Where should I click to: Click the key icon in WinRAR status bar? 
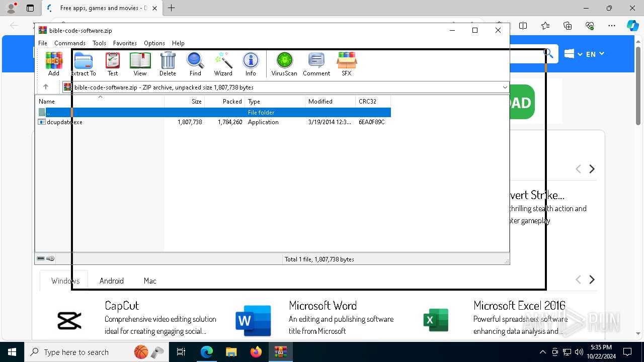click(50, 258)
